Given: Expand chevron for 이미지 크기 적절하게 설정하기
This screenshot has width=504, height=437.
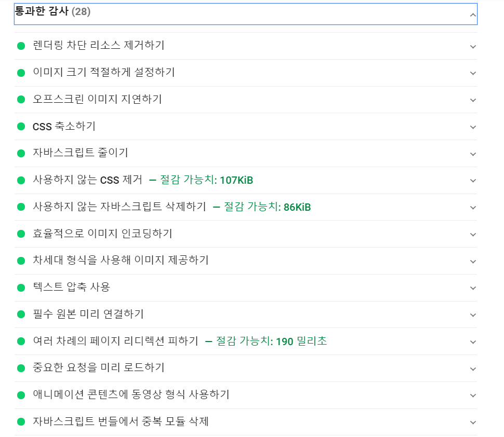Looking at the screenshot, I should 473,73.
